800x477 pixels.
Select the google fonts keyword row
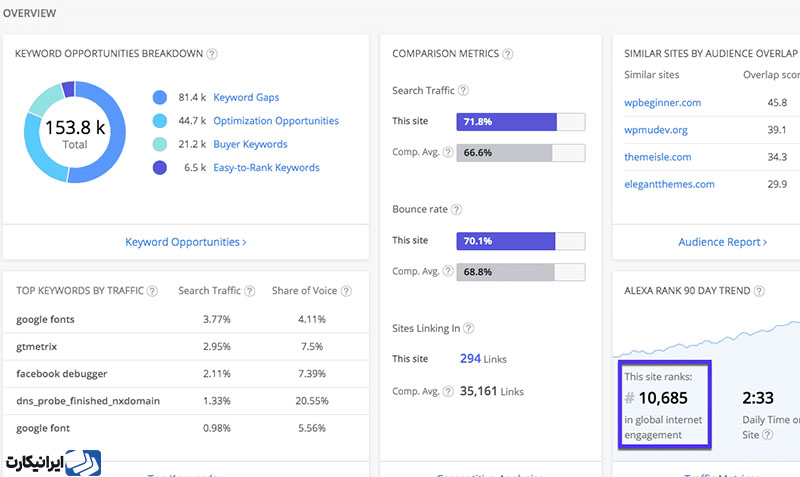[x=186, y=320]
